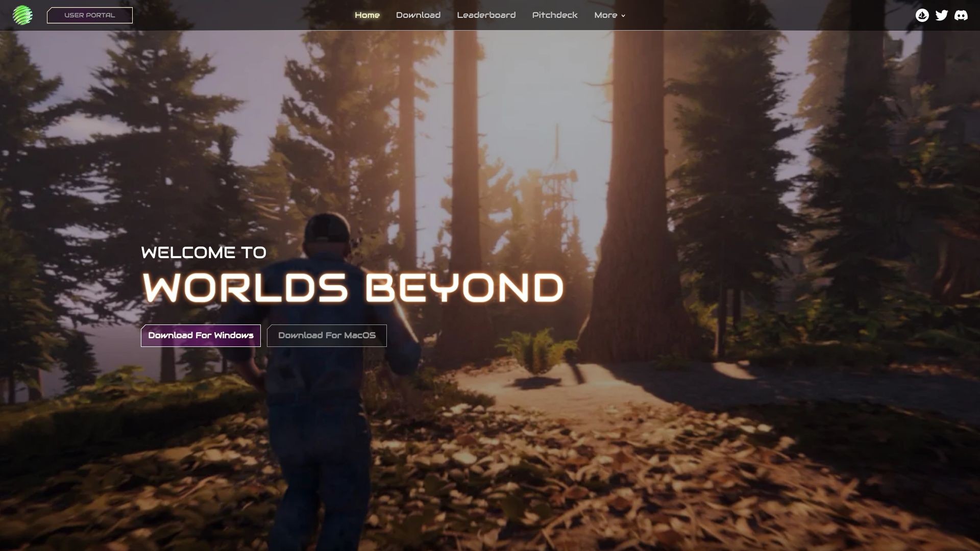Click the chevron beside More
This screenshot has height=551, width=980.
coord(623,16)
